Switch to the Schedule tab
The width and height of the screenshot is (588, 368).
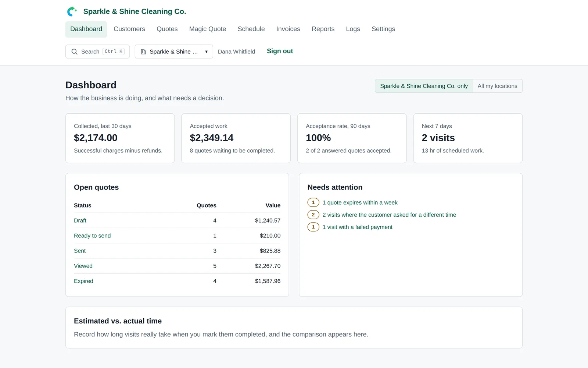(x=251, y=29)
